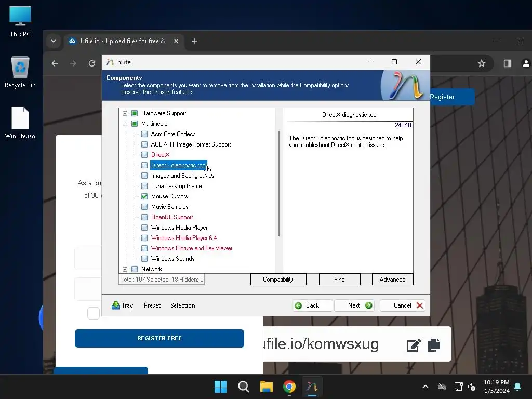Click the network tray icon
This screenshot has height=399, width=532.
[458, 387]
